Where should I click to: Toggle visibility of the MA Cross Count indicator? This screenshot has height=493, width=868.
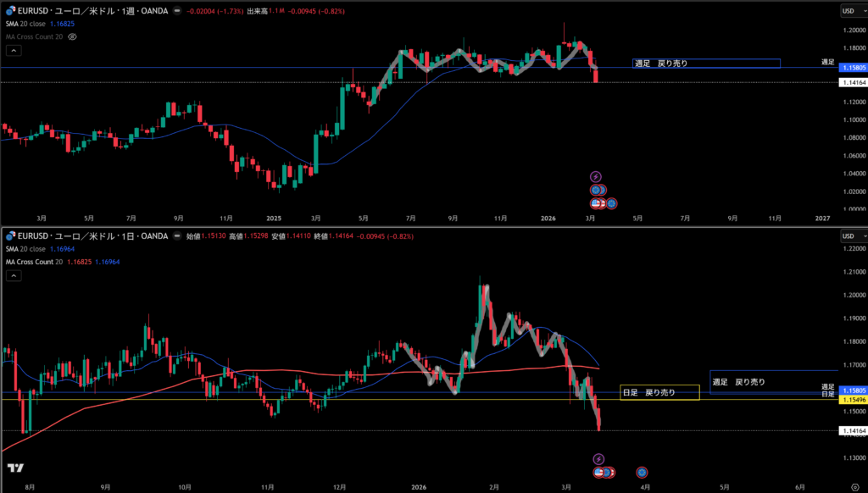pyautogui.click(x=73, y=37)
